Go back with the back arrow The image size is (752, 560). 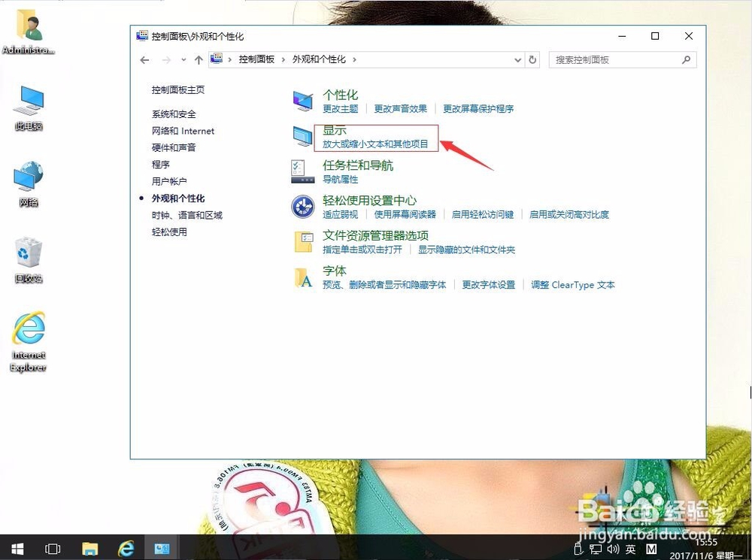144,60
